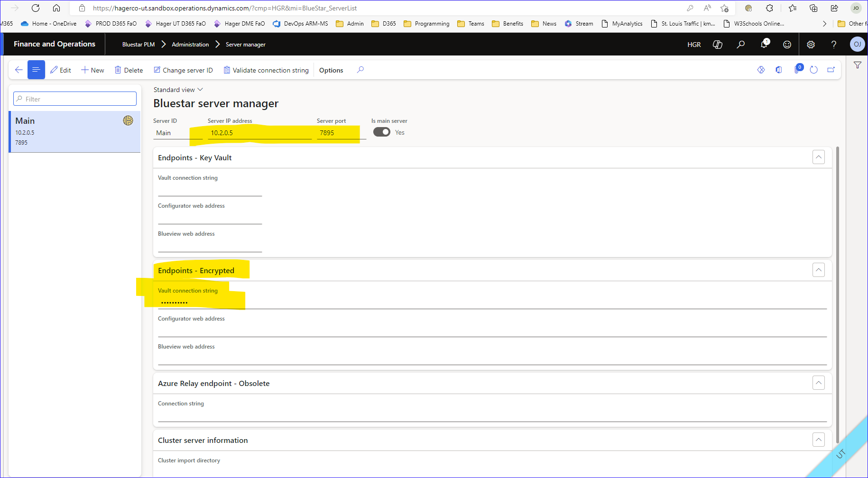This screenshot has width=868, height=478.
Task: Navigate to Bluestar PLM breadcrumb
Action: (139, 44)
